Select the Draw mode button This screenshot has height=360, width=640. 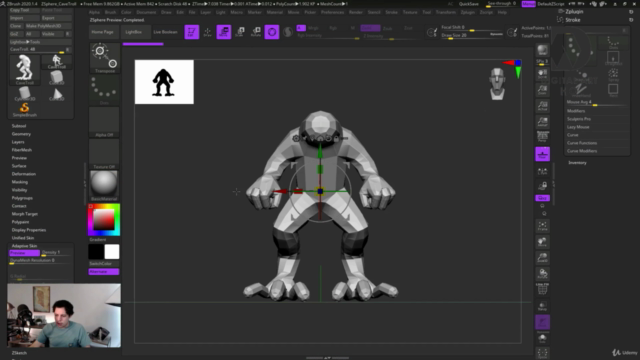point(207,32)
